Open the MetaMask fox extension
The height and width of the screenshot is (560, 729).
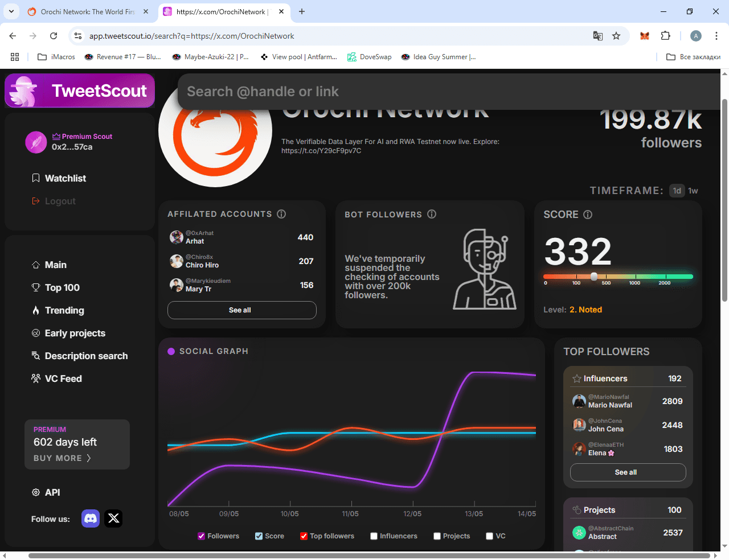(x=645, y=36)
